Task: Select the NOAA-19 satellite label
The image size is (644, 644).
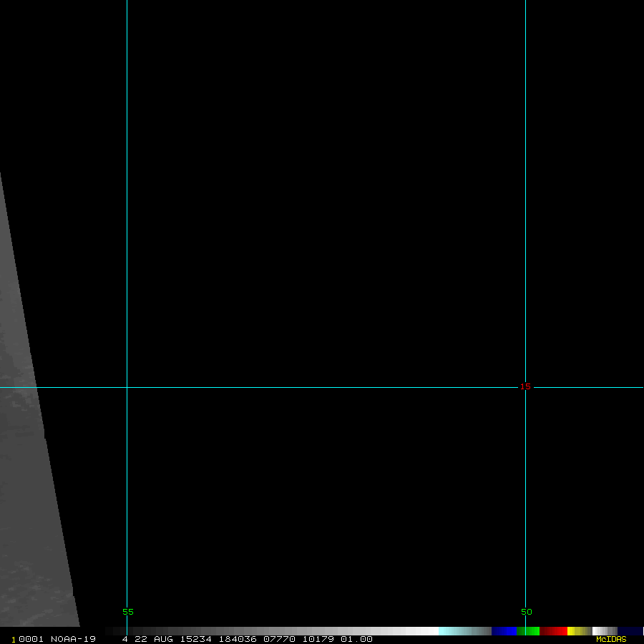Action: (x=73, y=639)
